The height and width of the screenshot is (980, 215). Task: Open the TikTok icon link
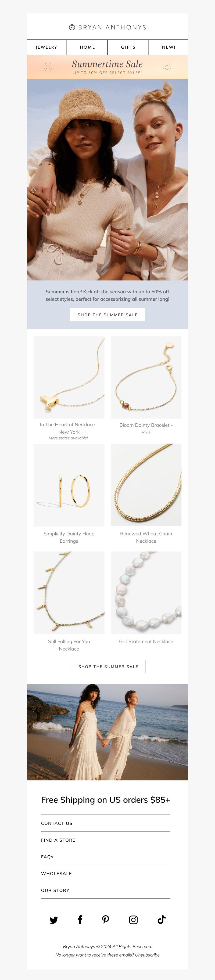pos(161,919)
